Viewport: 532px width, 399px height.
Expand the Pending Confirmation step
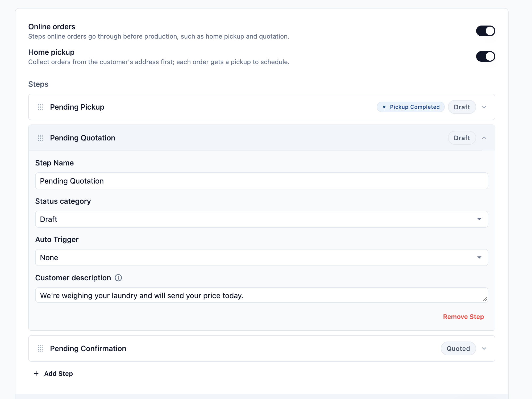484,348
